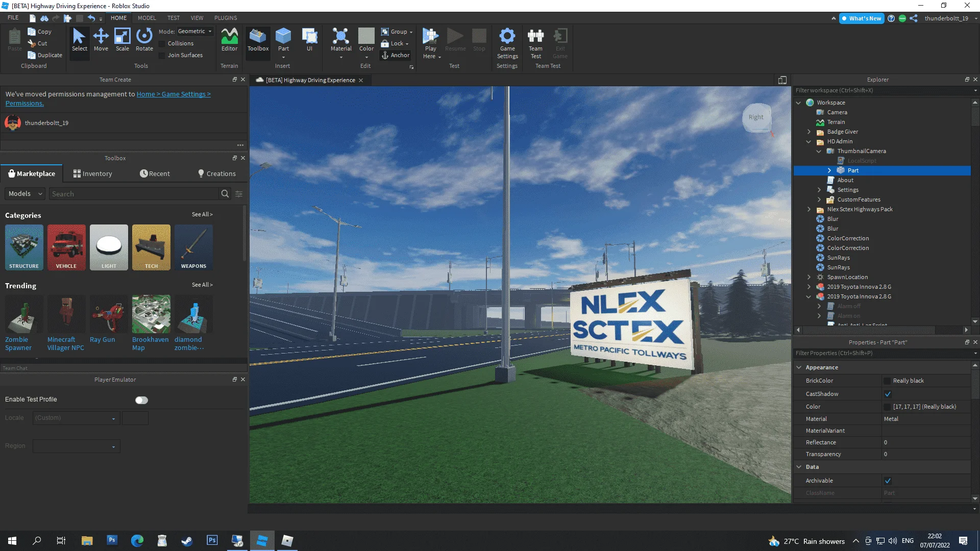Collapse the Workspace tree node
The width and height of the screenshot is (980, 551).
pyautogui.click(x=799, y=103)
